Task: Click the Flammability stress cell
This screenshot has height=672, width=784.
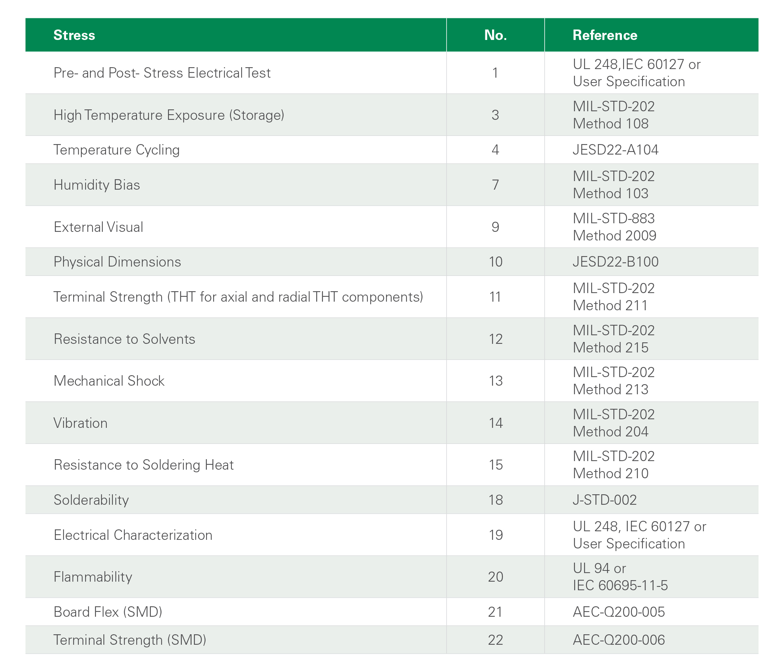Action: point(93,577)
